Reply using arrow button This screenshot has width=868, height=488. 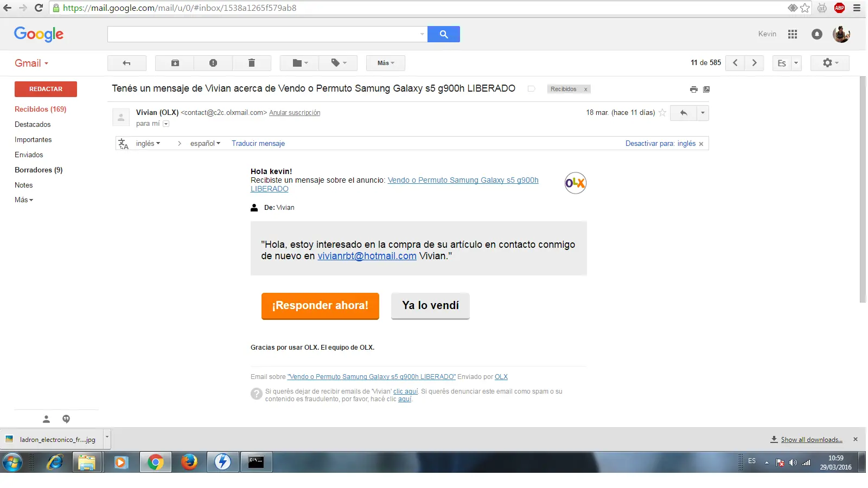click(684, 113)
